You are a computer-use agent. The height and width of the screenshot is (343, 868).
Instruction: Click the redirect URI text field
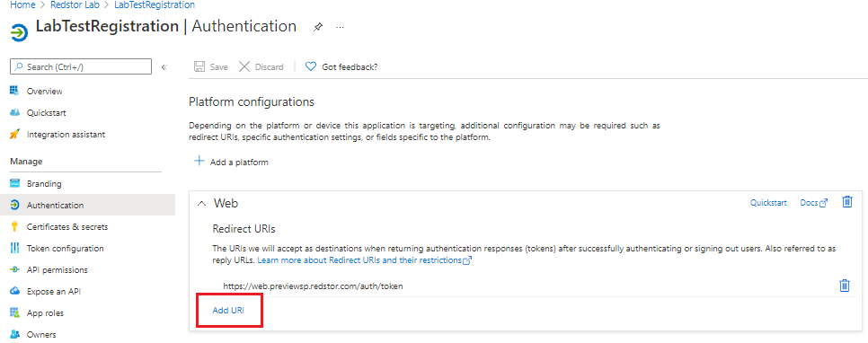pos(313,286)
